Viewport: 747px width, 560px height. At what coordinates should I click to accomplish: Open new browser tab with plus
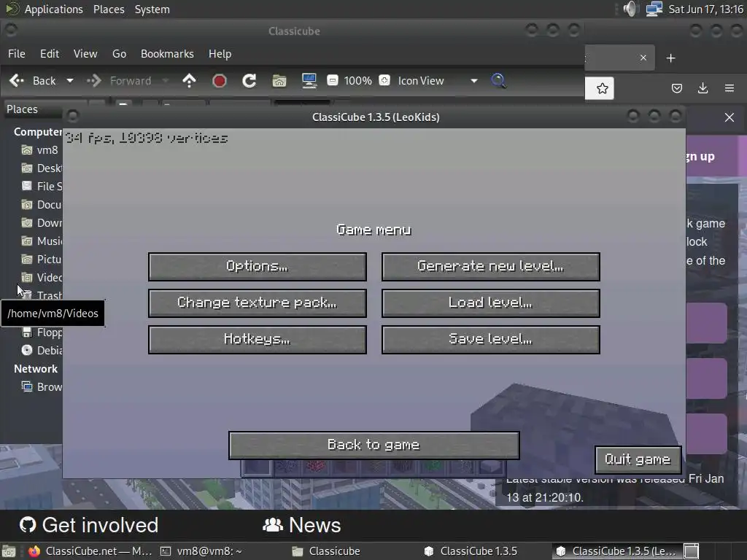pyautogui.click(x=671, y=58)
